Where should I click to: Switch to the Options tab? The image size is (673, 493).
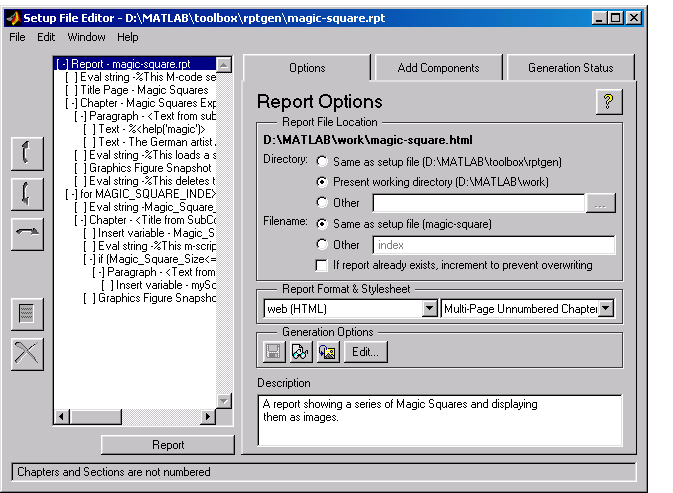[x=307, y=68]
